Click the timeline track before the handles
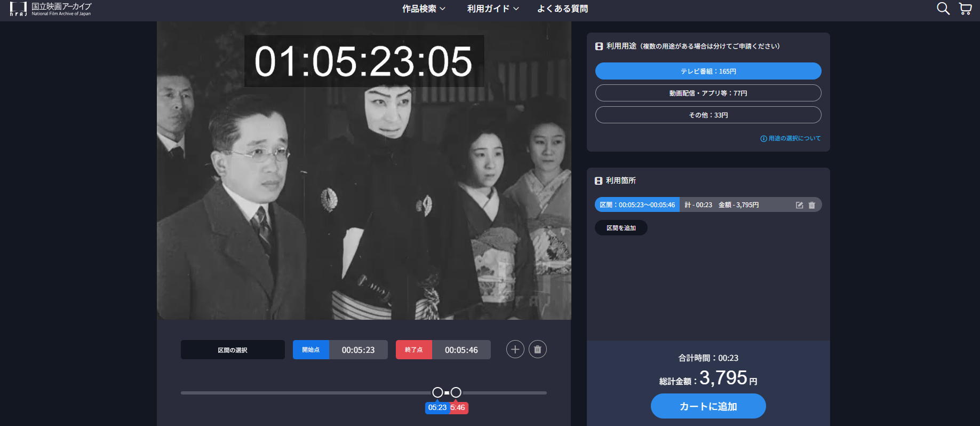This screenshot has width=980, height=426. (306, 393)
